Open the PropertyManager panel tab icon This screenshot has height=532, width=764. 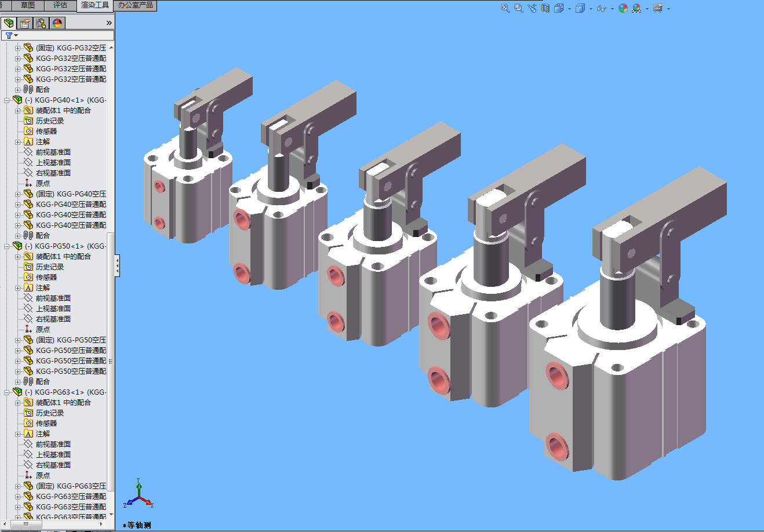click(24, 23)
